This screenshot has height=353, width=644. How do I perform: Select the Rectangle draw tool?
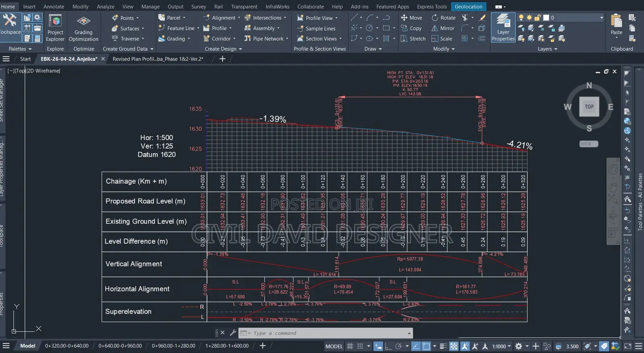tap(386, 28)
